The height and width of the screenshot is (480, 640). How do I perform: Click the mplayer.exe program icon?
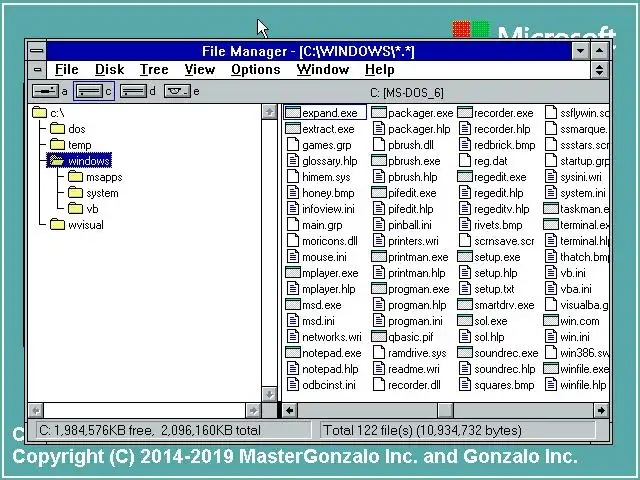point(293,273)
